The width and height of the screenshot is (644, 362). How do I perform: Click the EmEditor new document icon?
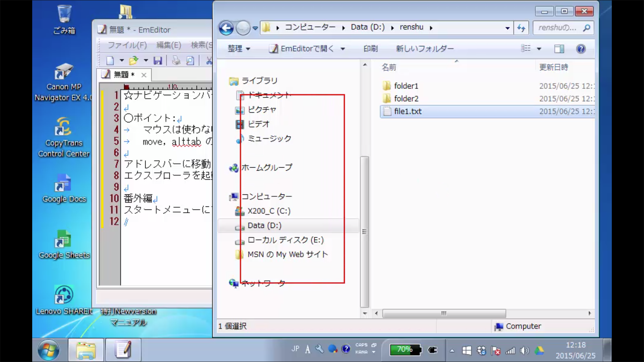[110, 61]
